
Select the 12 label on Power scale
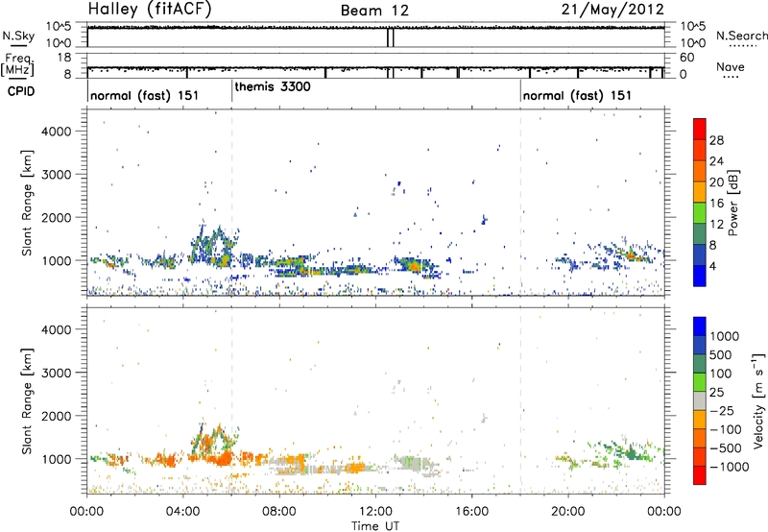716,225
